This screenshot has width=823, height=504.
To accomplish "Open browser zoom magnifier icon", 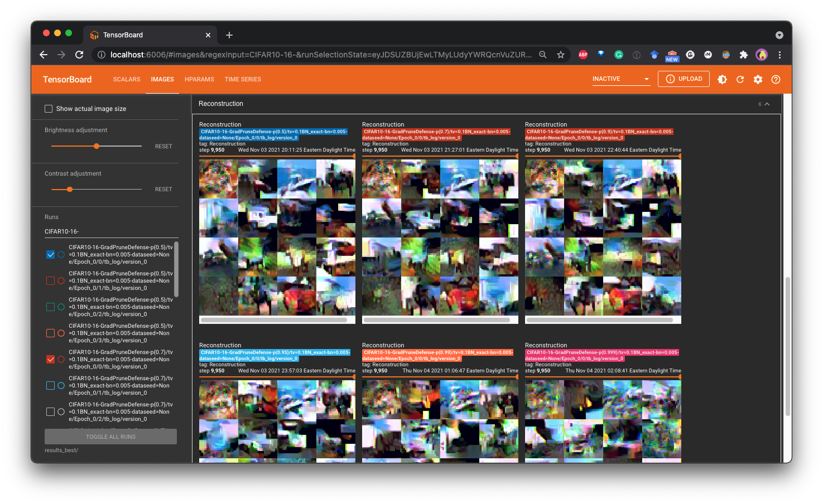I will pyautogui.click(x=543, y=55).
